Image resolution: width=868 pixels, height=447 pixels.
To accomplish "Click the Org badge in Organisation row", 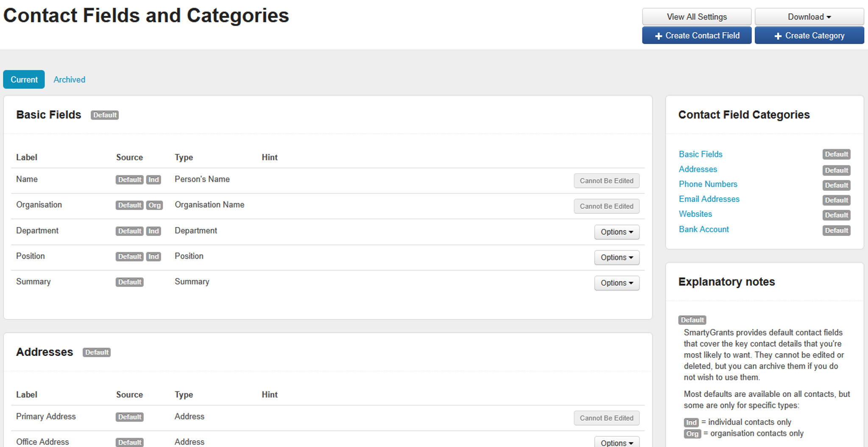I will click(x=154, y=205).
